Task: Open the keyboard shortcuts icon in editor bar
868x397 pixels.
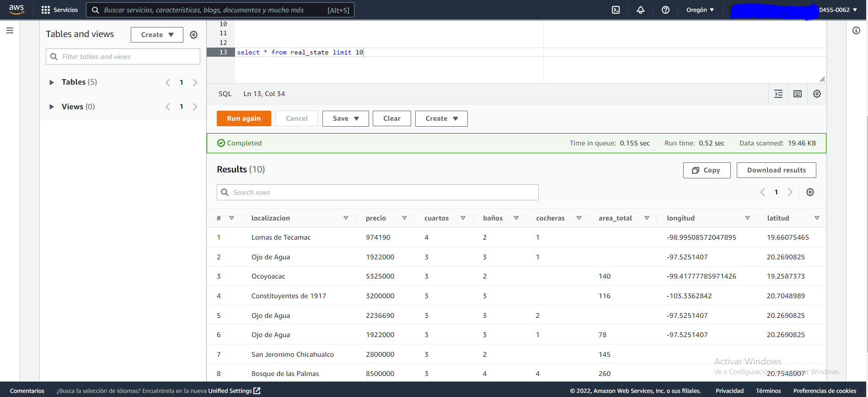Action: click(798, 94)
